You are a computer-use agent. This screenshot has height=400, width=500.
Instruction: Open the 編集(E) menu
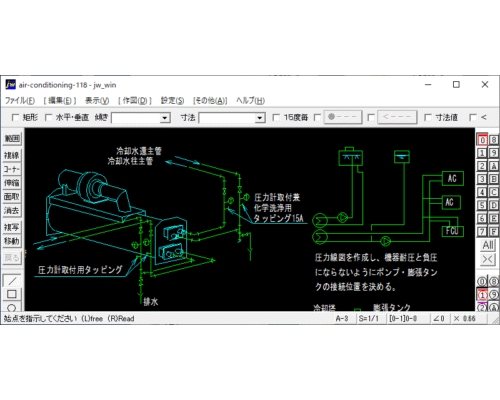(x=60, y=100)
